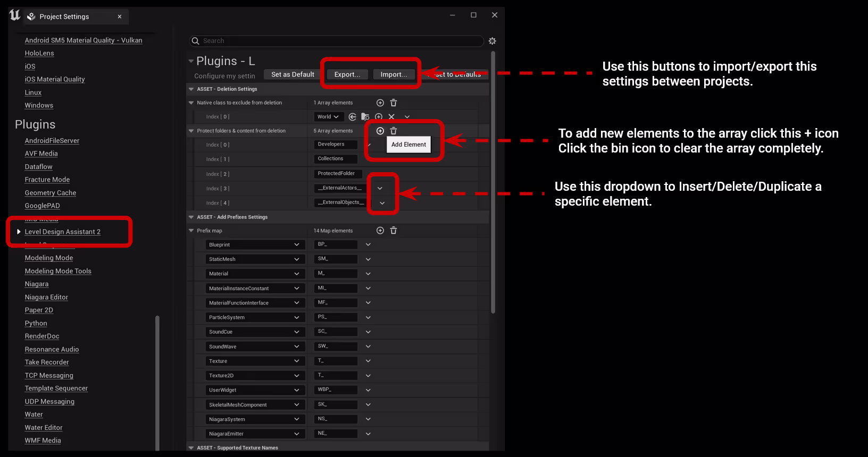
Task: Open the Python plugin settings
Action: (x=36, y=323)
